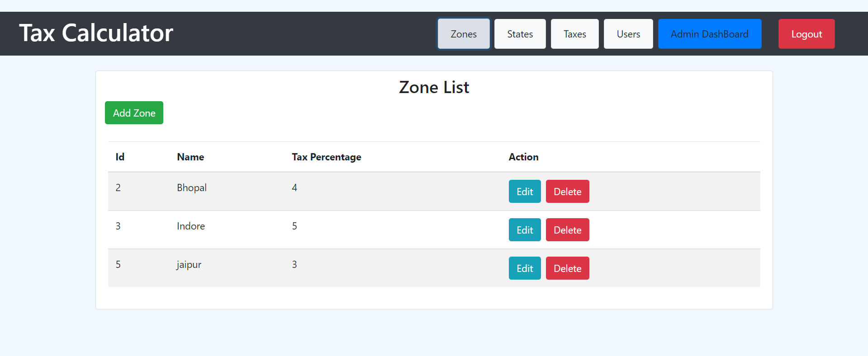Select the Indore name cell

(191, 226)
